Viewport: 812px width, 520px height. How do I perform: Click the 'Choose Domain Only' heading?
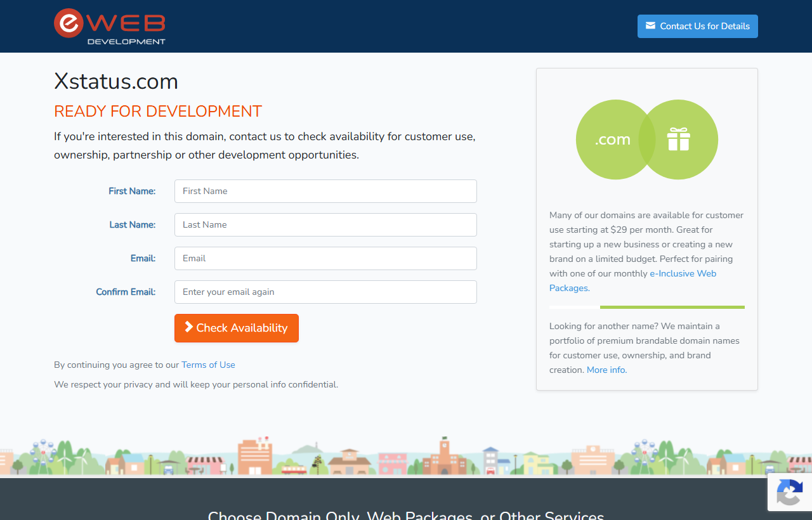pyautogui.click(x=406, y=515)
